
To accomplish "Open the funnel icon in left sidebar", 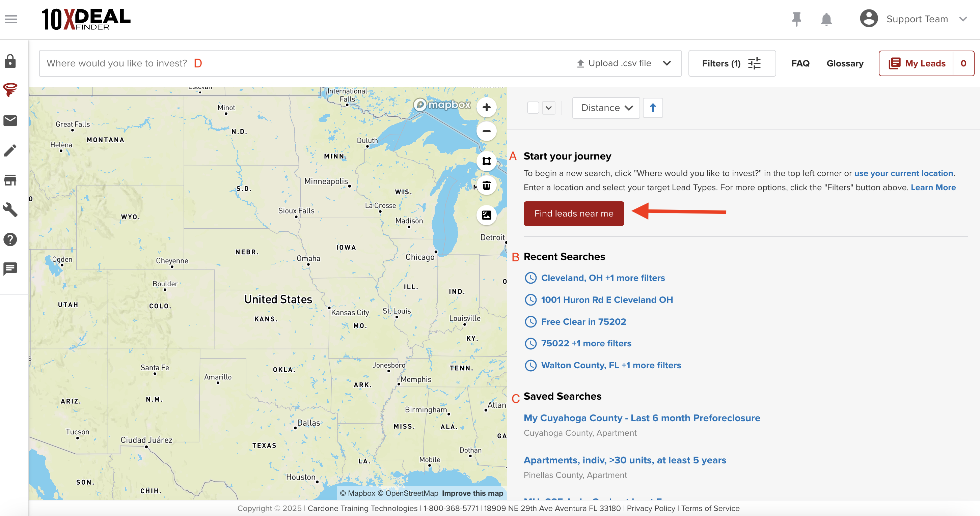I will [10, 90].
